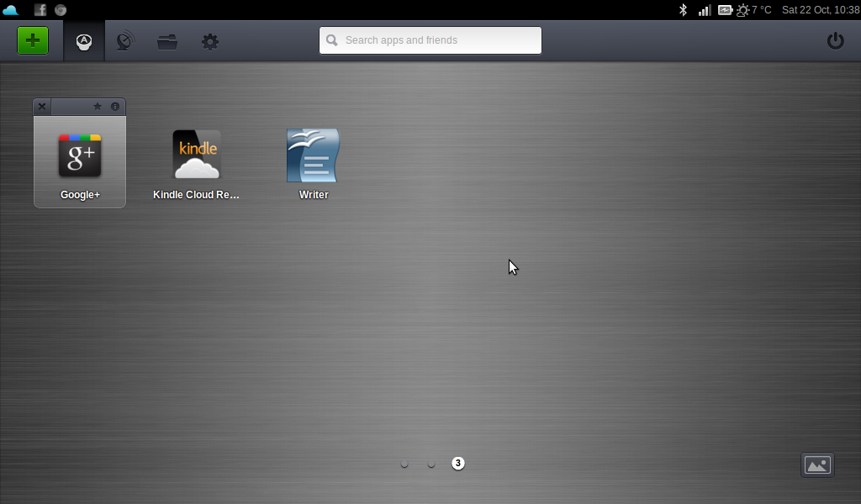861x504 pixels.
Task: Launch the Google+ app
Action: tap(80, 155)
